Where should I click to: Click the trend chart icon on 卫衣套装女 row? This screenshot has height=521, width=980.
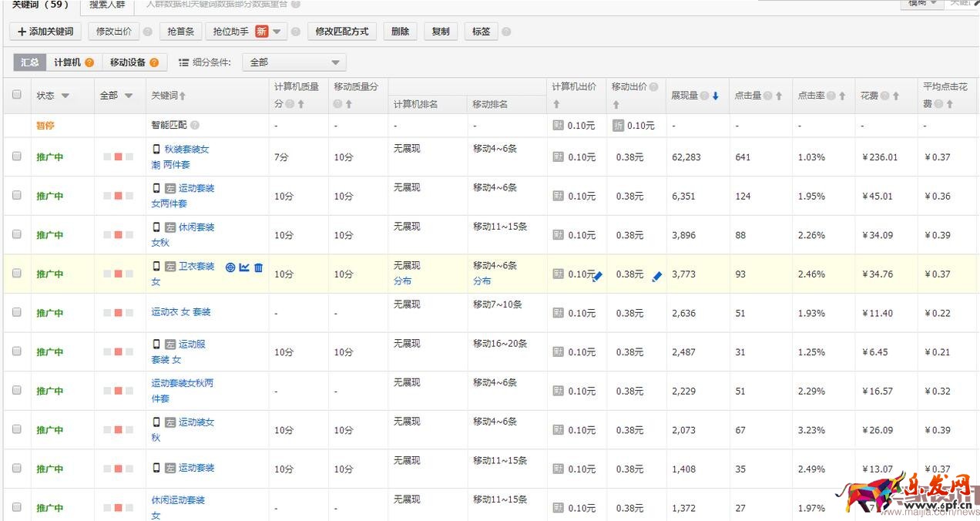(245, 267)
